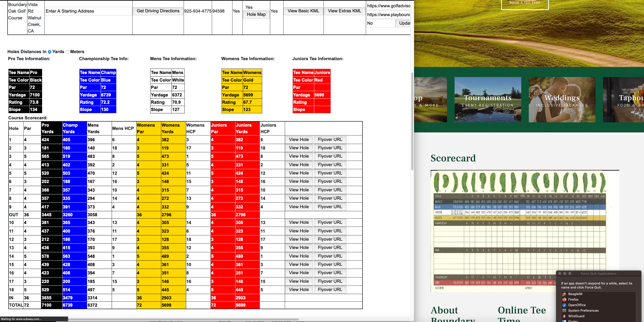Click Flyover URL for hole 12

coord(330,239)
